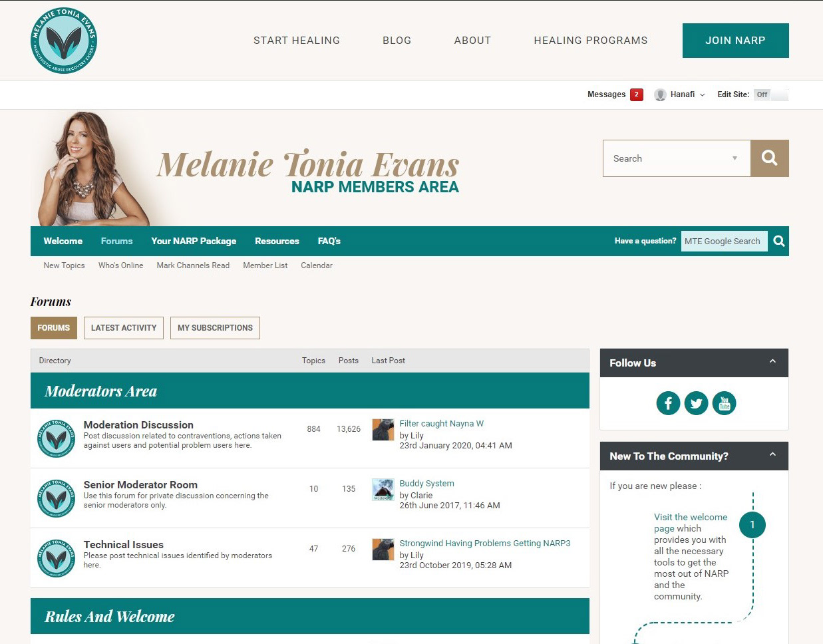Open the FAQ's nav tab
823x644 pixels.
pyautogui.click(x=329, y=241)
